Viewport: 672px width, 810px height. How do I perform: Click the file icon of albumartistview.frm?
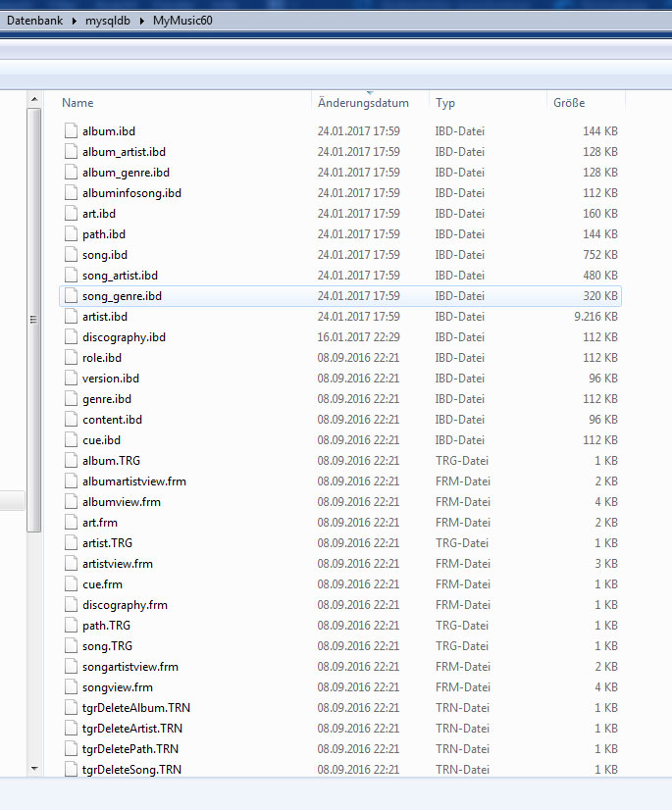pyautogui.click(x=71, y=481)
